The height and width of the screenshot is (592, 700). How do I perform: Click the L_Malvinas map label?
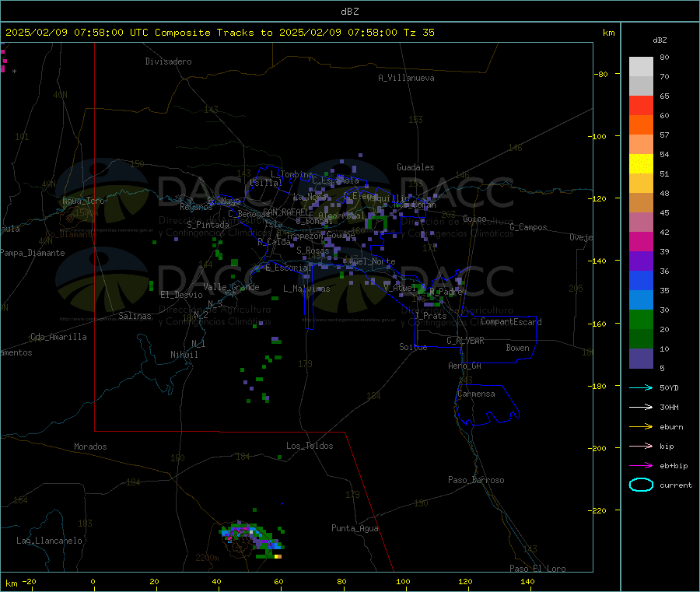[x=306, y=289]
